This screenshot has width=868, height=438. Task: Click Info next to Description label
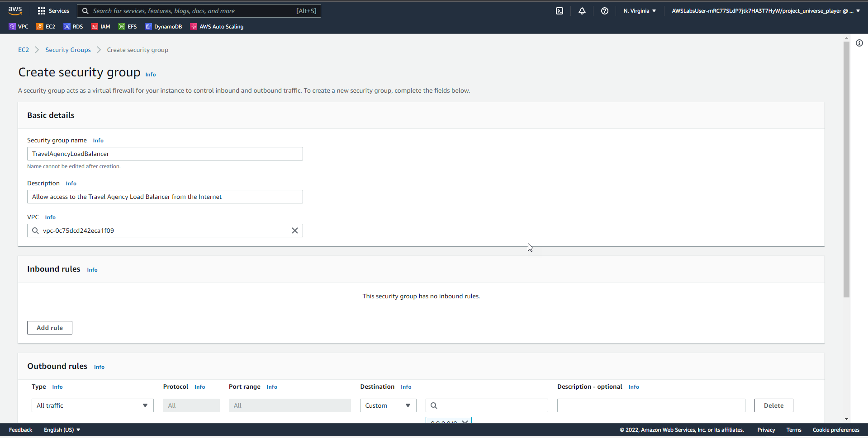71,184
